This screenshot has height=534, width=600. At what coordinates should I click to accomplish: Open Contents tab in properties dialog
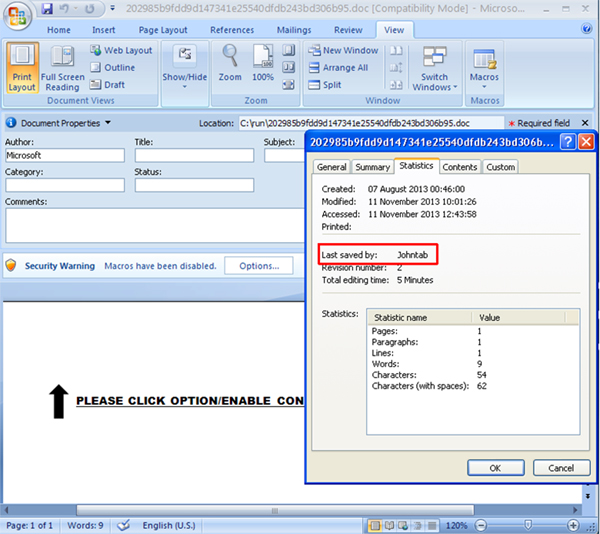(460, 167)
